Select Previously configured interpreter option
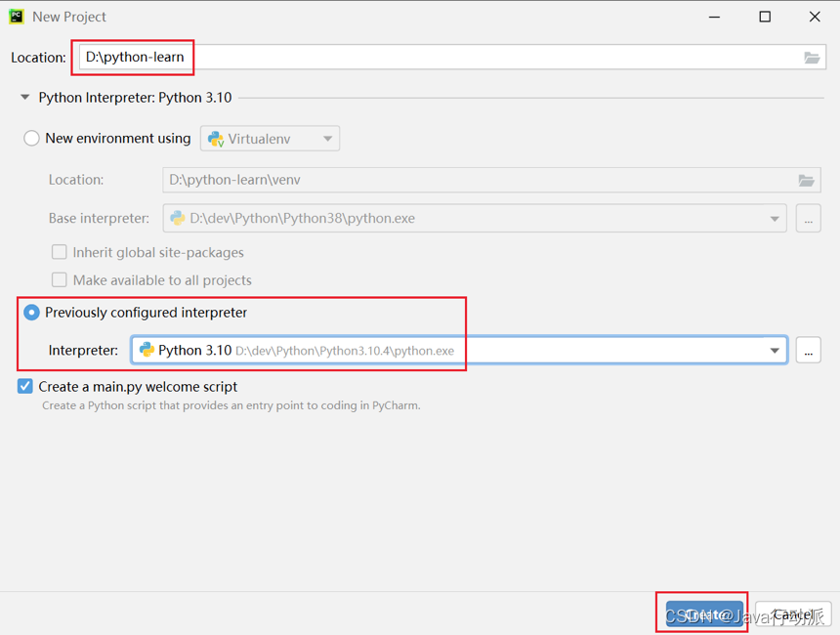Viewport: 840px width, 635px height. pyautogui.click(x=32, y=313)
